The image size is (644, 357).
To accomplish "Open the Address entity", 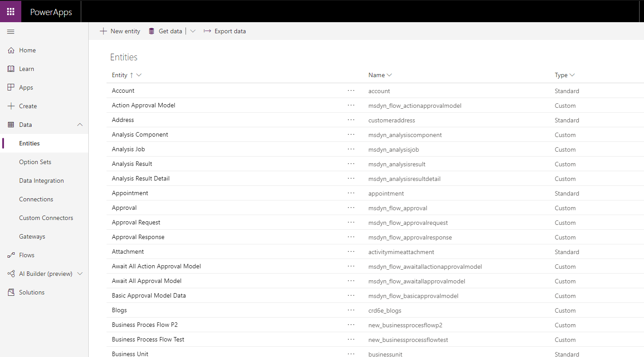I will (x=123, y=120).
